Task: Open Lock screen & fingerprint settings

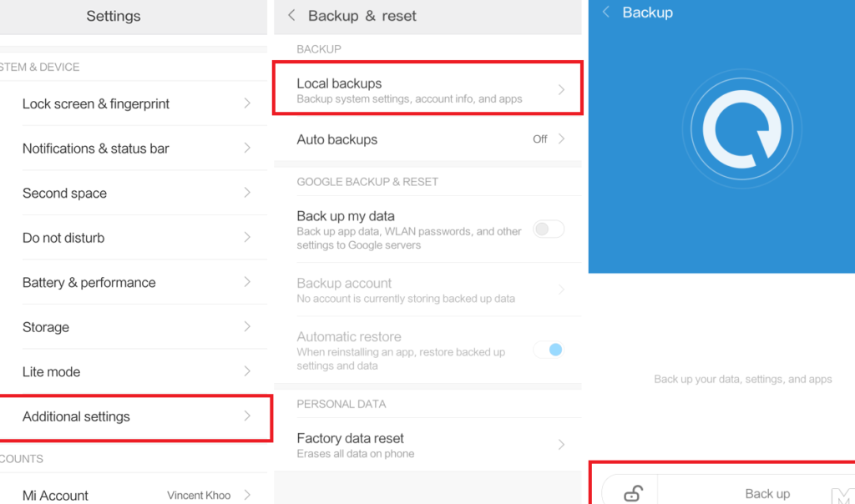Action: pyautogui.click(x=134, y=103)
